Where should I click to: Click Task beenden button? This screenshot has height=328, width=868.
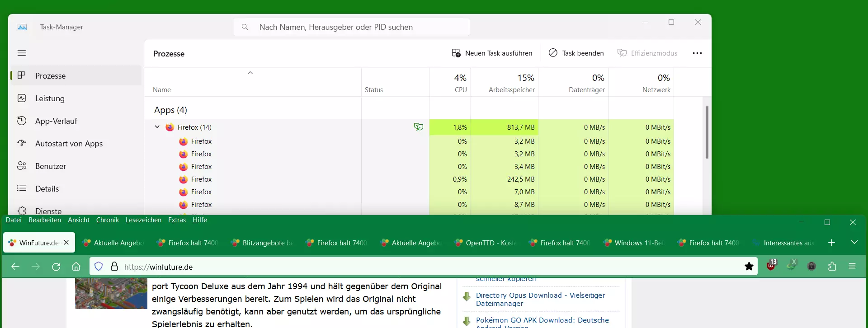click(x=576, y=53)
